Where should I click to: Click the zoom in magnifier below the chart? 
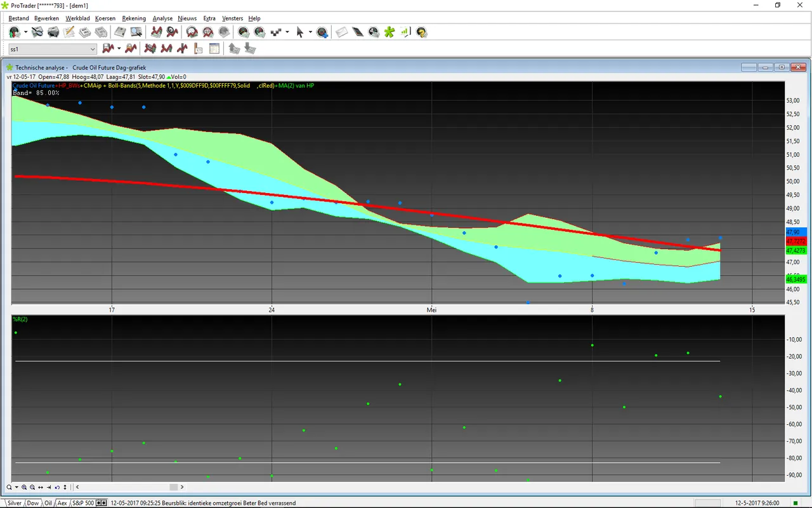pos(24,487)
